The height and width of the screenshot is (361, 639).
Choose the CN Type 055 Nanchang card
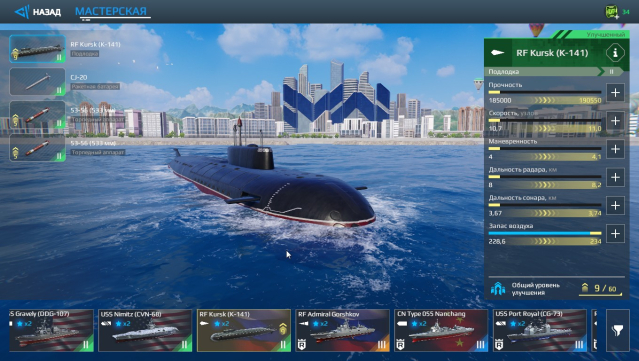(x=441, y=330)
